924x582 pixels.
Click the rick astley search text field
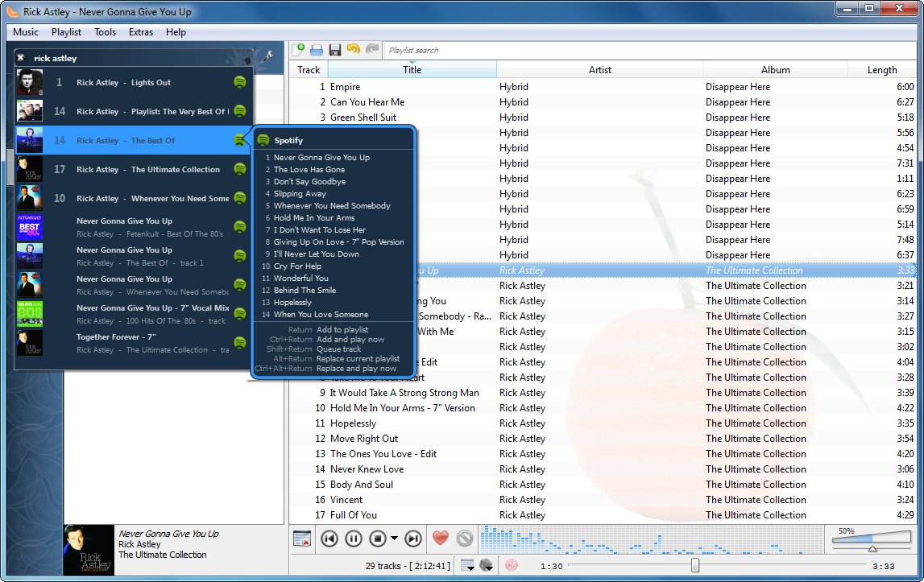[x=126, y=58]
